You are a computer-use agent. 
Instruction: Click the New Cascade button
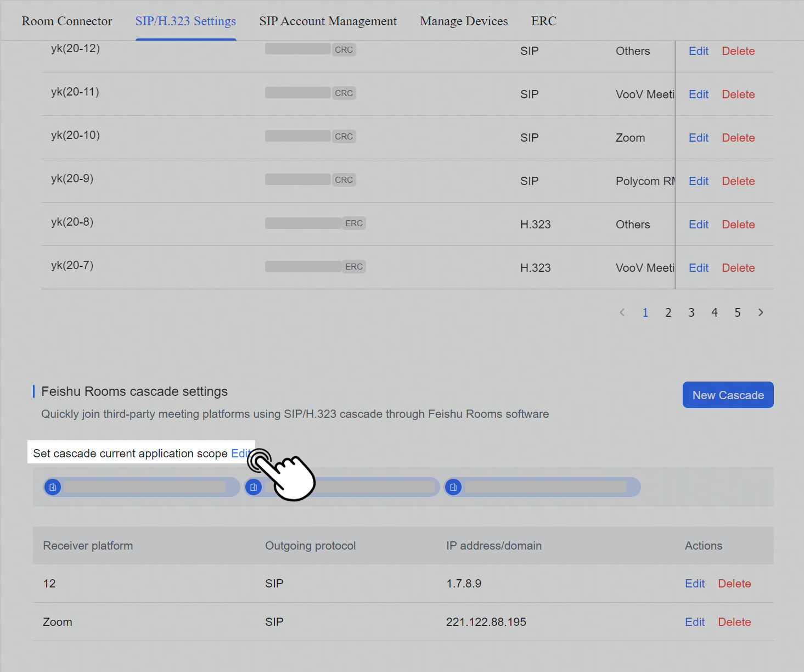pos(728,395)
